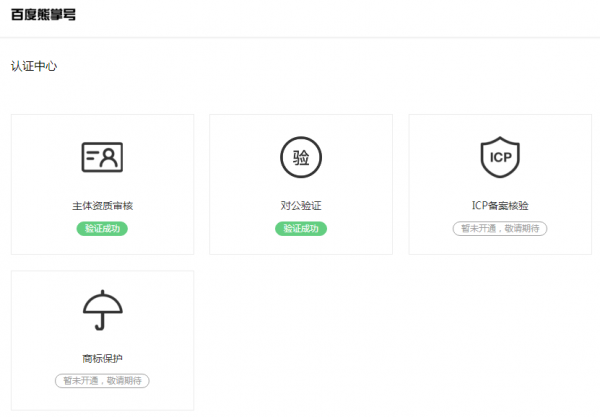Open the 对公验证 label link
The width and height of the screenshot is (600, 417).
coord(301,206)
